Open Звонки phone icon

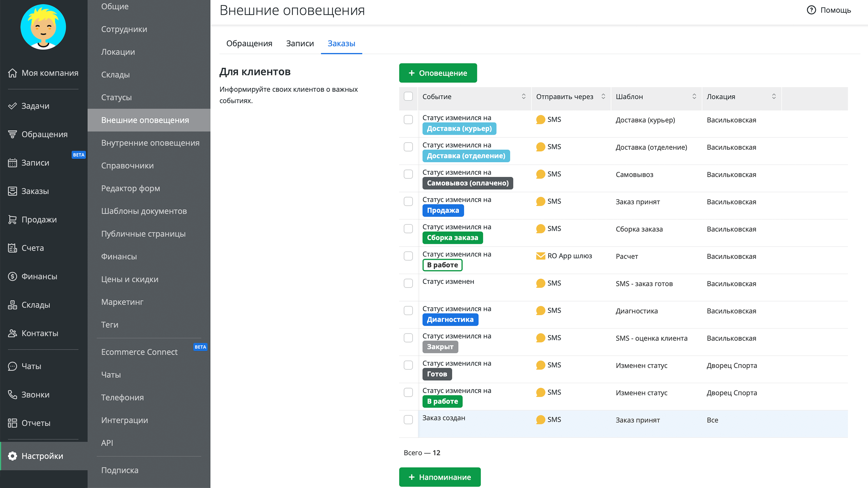click(13, 394)
